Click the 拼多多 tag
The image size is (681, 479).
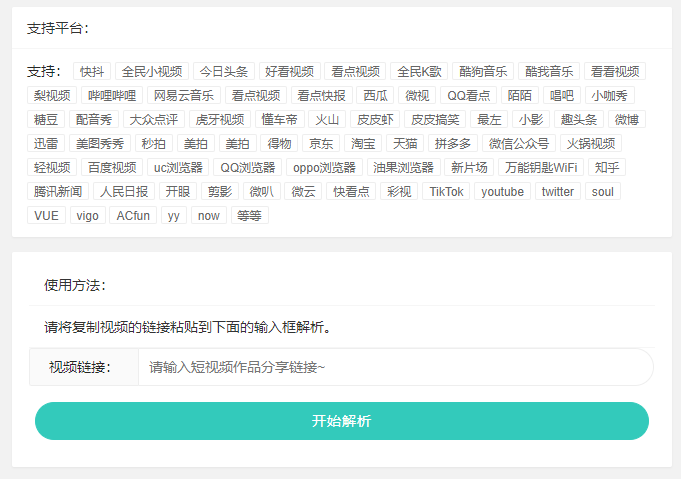point(453,143)
